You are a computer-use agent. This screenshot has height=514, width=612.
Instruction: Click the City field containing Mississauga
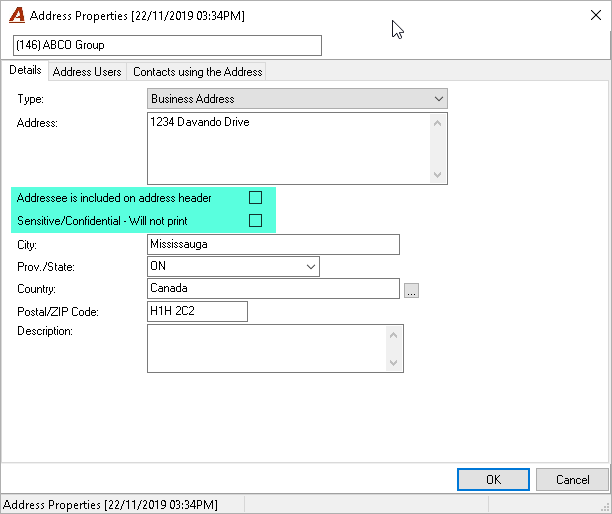(x=273, y=244)
